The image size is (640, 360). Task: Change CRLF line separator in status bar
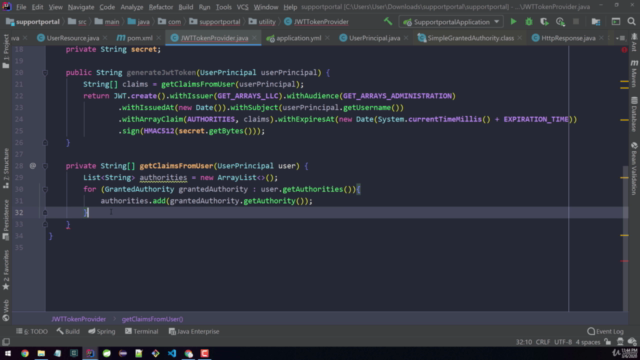pyautogui.click(x=543, y=342)
